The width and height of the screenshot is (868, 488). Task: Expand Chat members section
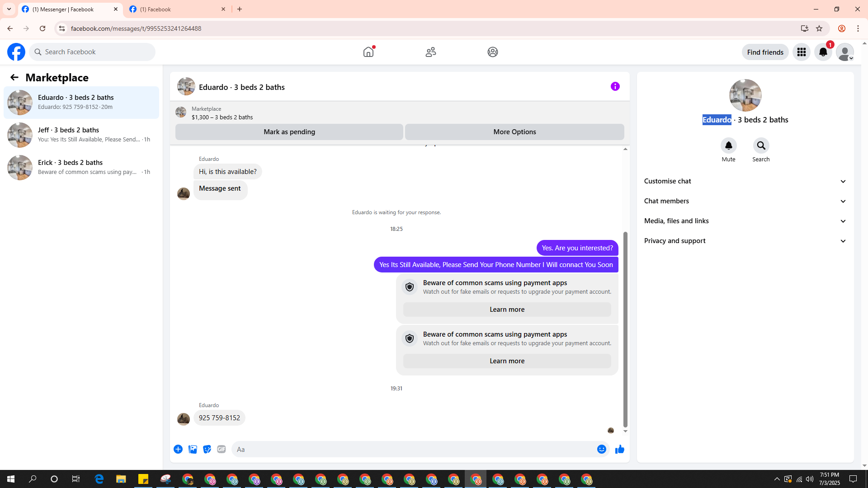tap(745, 201)
